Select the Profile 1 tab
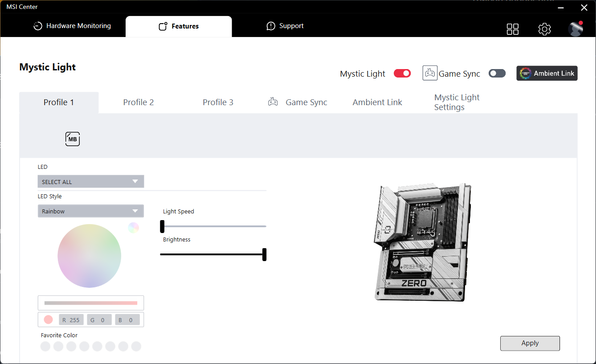The height and width of the screenshot is (364, 596). 59,102
